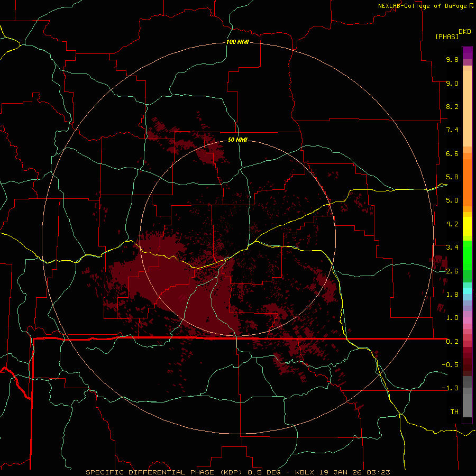Select the 6.6 scale label
Image resolution: width=476 pixels, height=476 pixels.
pyautogui.click(x=452, y=153)
